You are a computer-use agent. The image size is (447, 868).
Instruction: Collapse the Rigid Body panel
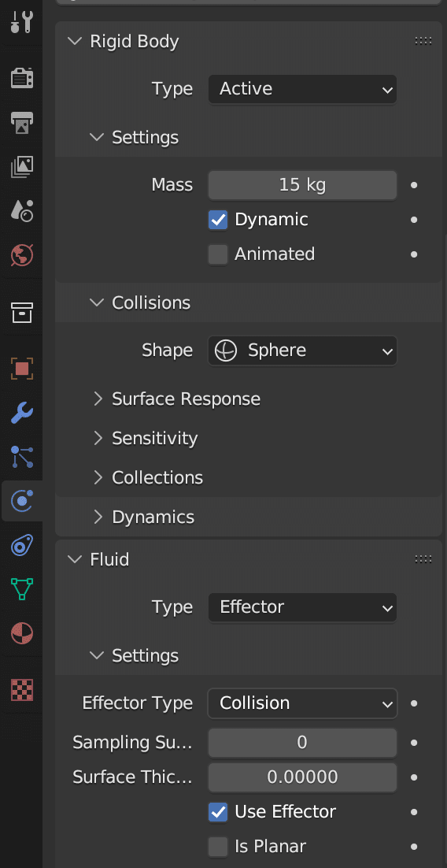[74, 42]
